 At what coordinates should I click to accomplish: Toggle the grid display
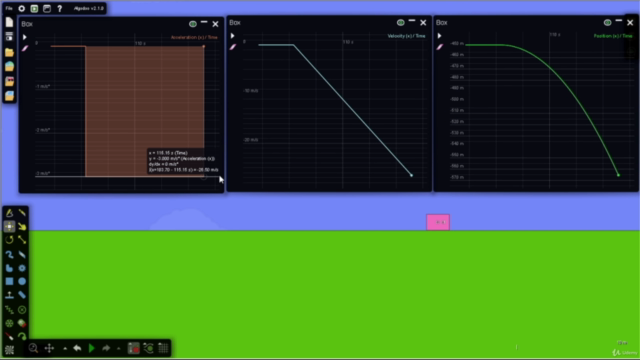click(x=163, y=348)
